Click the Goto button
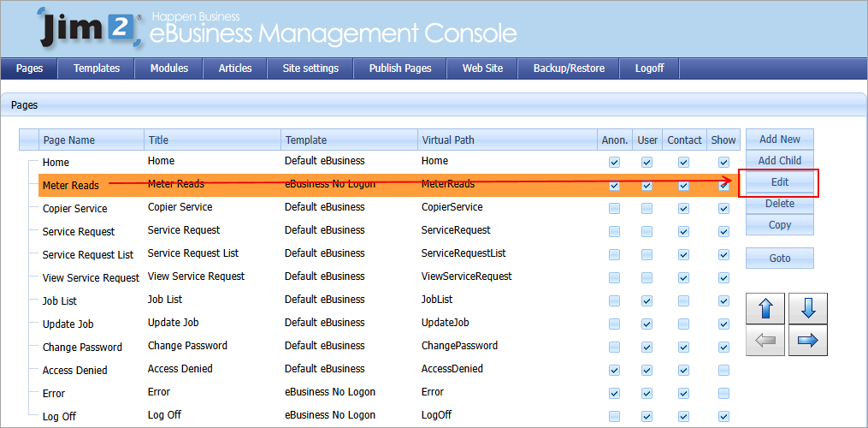 pyautogui.click(x=779, y=258)
